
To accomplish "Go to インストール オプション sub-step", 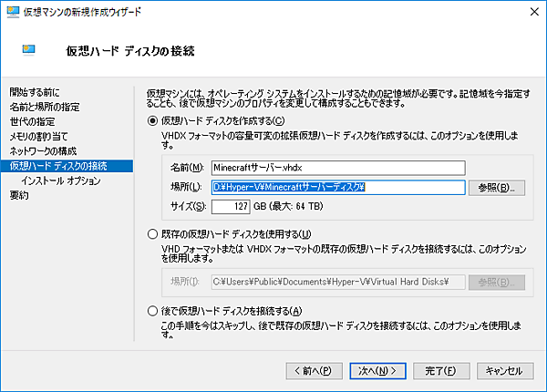I will tap(60, 181).
